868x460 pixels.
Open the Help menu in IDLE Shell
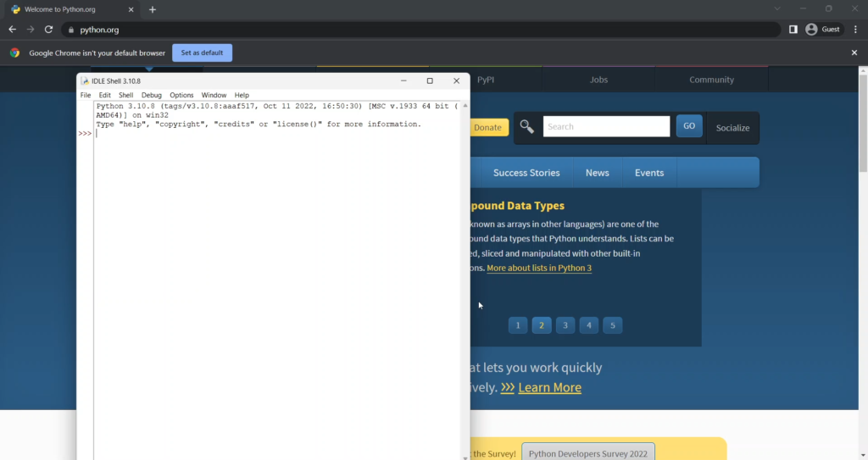pyautogui.click(x=242, y=95)
